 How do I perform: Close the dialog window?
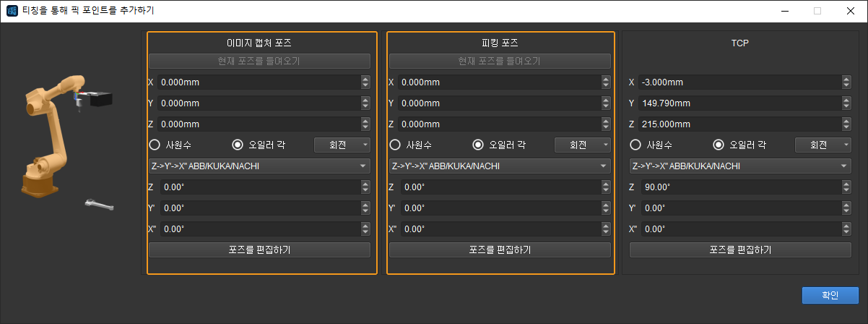851,11
